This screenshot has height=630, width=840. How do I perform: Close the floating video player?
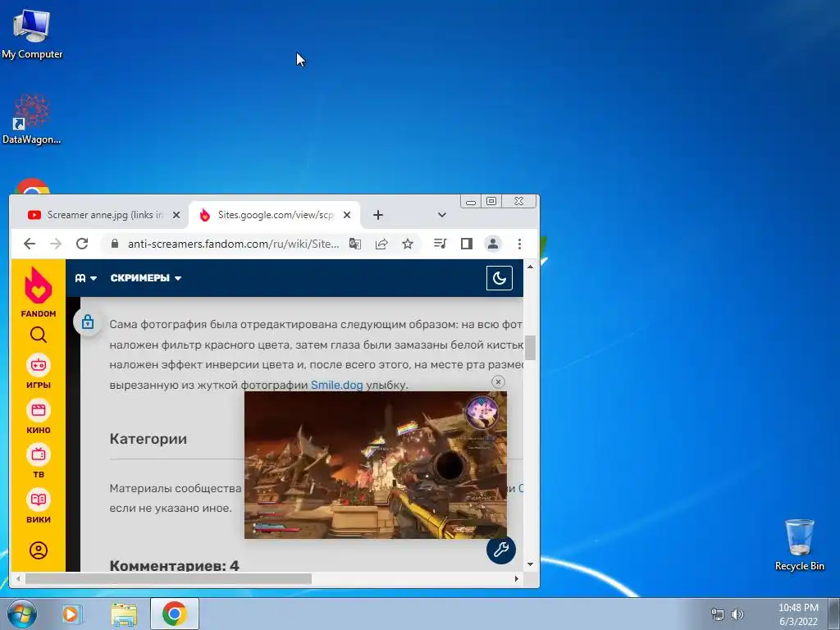(498, 382)
